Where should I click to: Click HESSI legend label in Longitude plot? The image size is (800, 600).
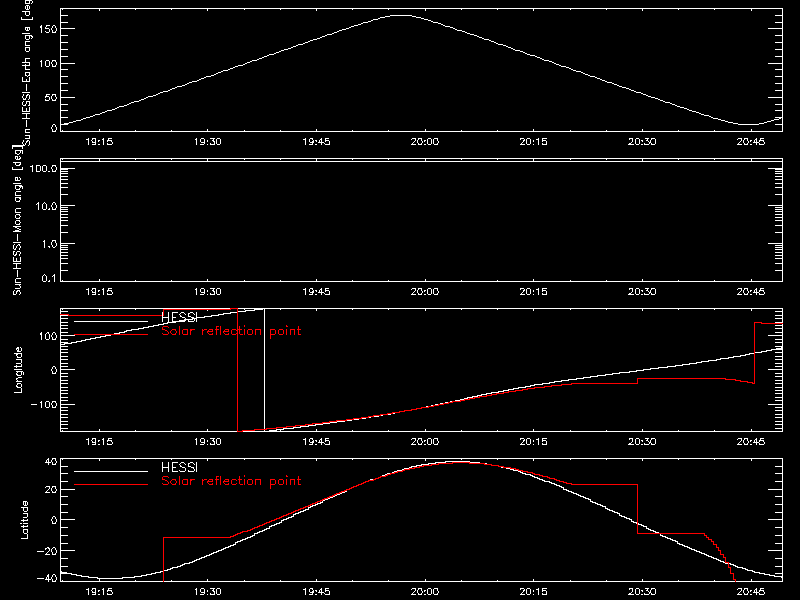point(179,317)
